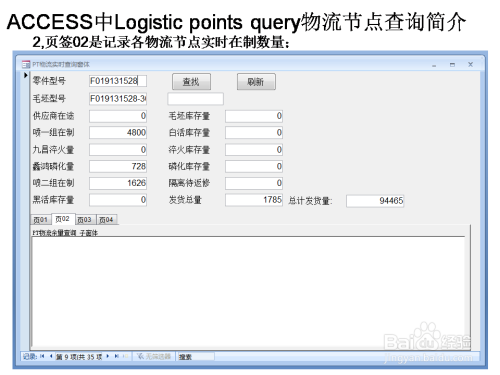Viewport: 500px width, 375px height.
Task: Click the form icon in title bar
Action: pyautogui.click(x=26, y=64)
